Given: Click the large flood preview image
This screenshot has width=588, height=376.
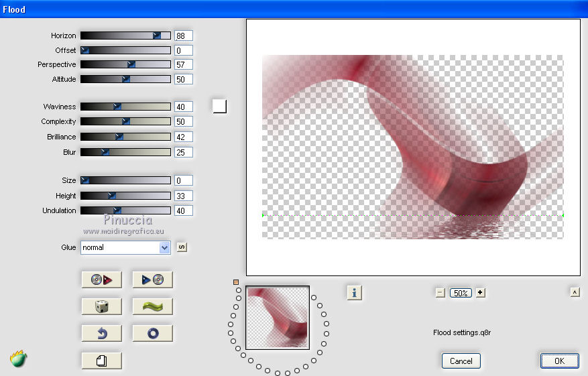Looking at the screenshot, I should click(x=412, y=147).
